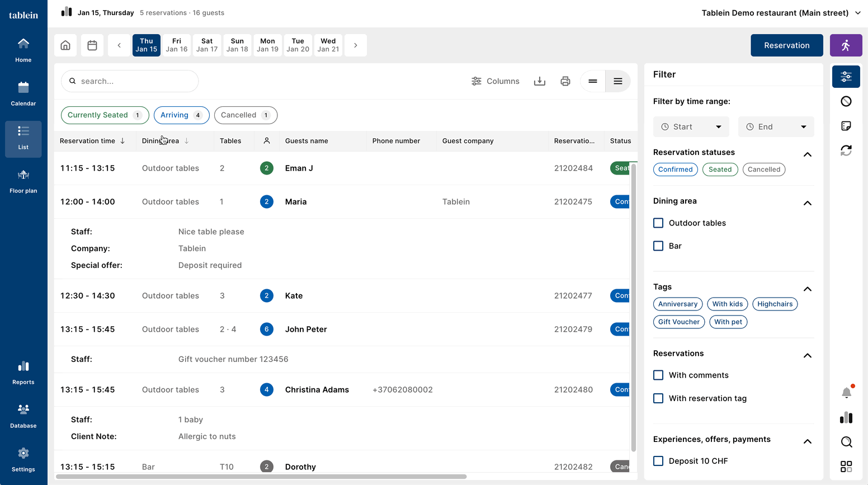This screenshot has height=485, width=868.
Task: Open the notifications bell icon
Action: point(846,393)
